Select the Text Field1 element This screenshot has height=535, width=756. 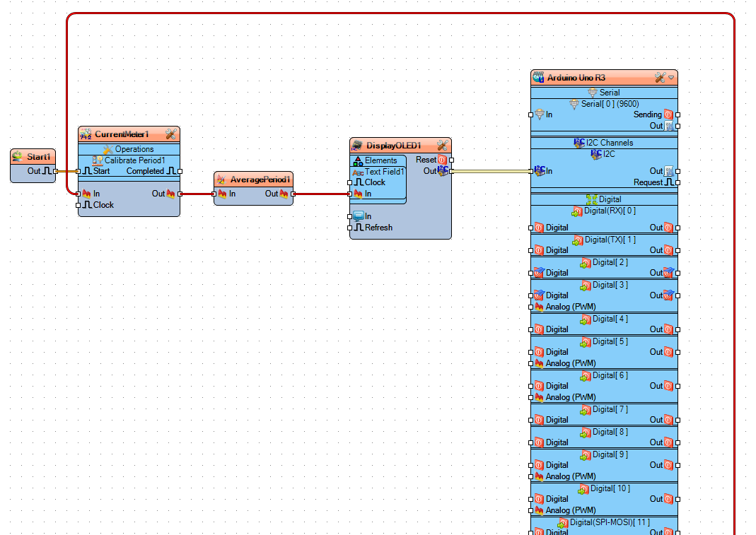378,172
